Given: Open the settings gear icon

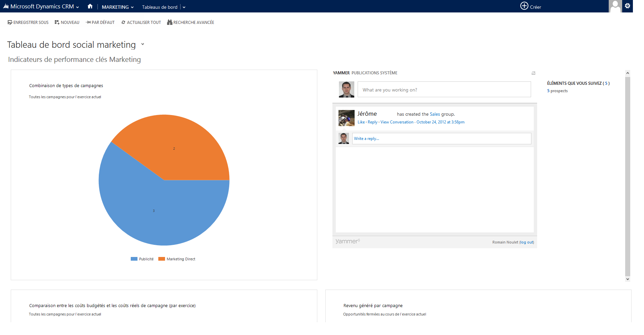Looking at the screenshot, I should tap(628, 6).
